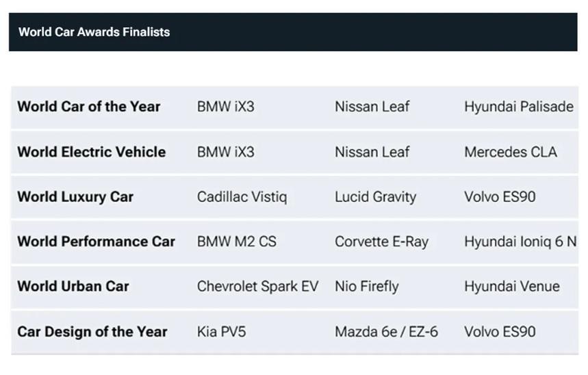
Task: Select World Performance Car category label
Action: pos(97,242)
